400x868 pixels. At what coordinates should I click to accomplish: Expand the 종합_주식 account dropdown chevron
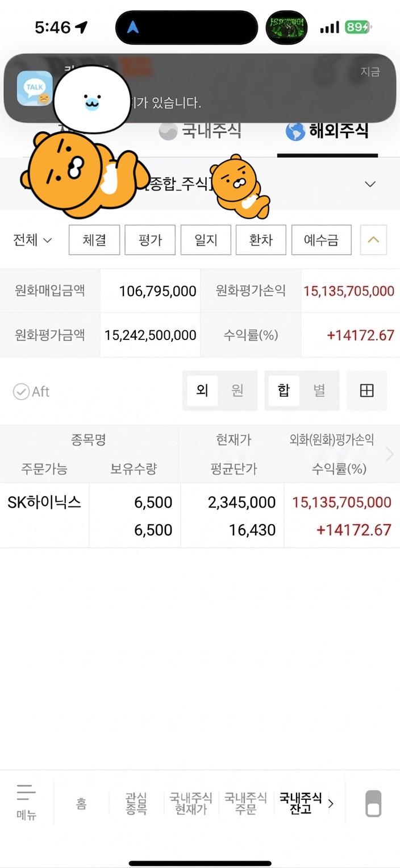click(x=370, y=184)
